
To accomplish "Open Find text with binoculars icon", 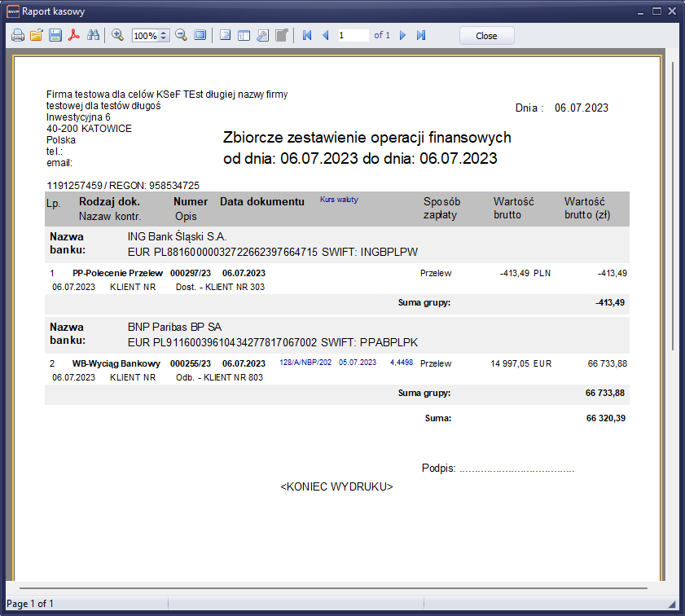I will pyautogui.click(x=93, y=36).
